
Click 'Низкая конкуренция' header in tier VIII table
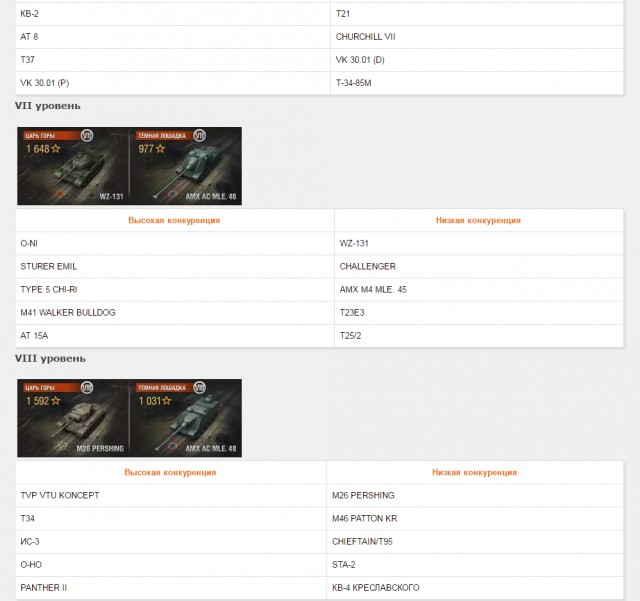475,472
